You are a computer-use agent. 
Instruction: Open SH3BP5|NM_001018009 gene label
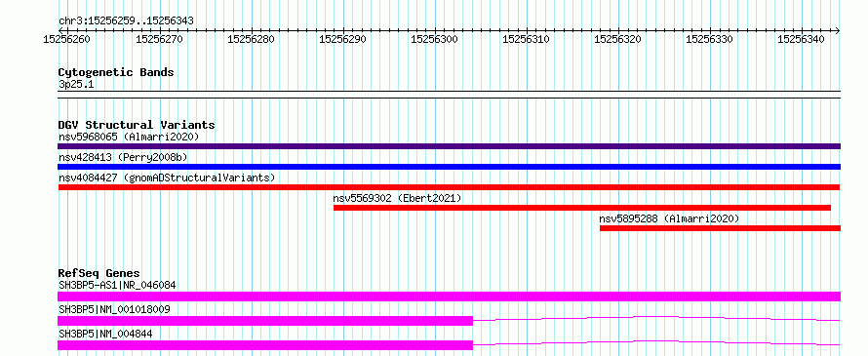click(114, 309)
